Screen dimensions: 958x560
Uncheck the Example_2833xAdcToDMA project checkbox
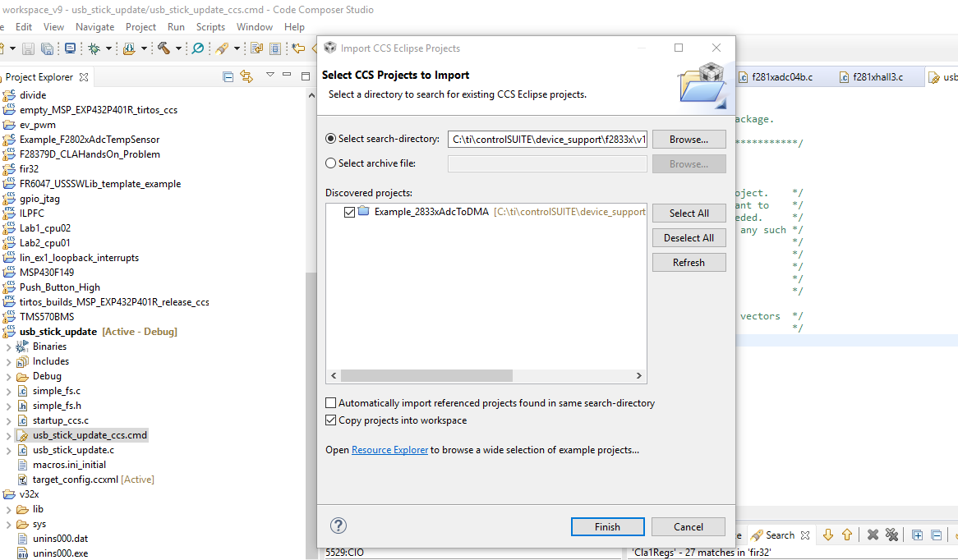[x=349, y=212]
